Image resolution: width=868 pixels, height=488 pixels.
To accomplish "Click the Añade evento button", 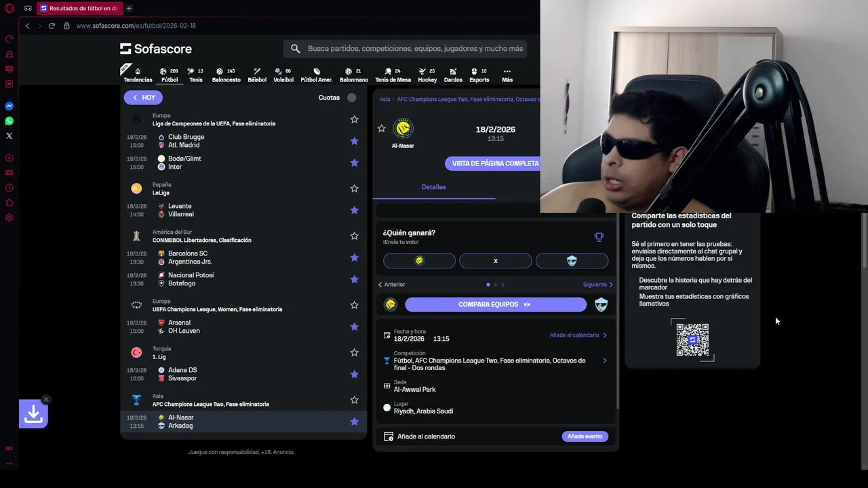I will (x=585, y=436).
